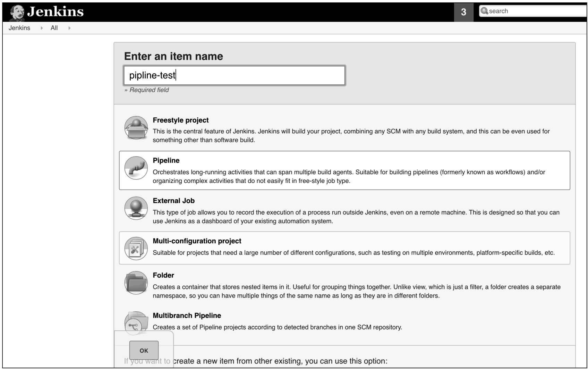Screen dimensions: 588x369
Task: Click the Multibranch Pipeline description text
Action: (277, 327)
